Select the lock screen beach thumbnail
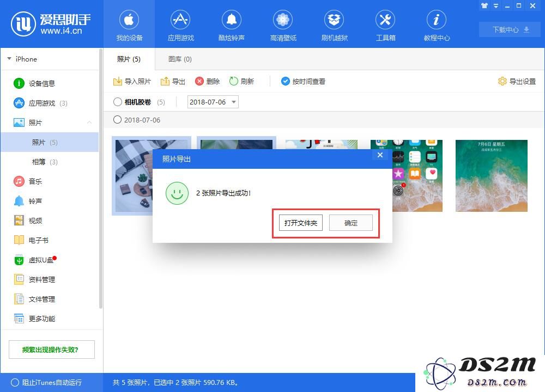The height and width of the screenshot is (392, 545). [x=492, y=176]
